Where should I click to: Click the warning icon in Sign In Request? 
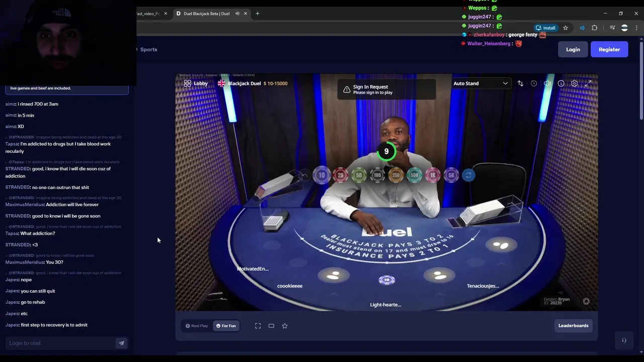[347, 89]
